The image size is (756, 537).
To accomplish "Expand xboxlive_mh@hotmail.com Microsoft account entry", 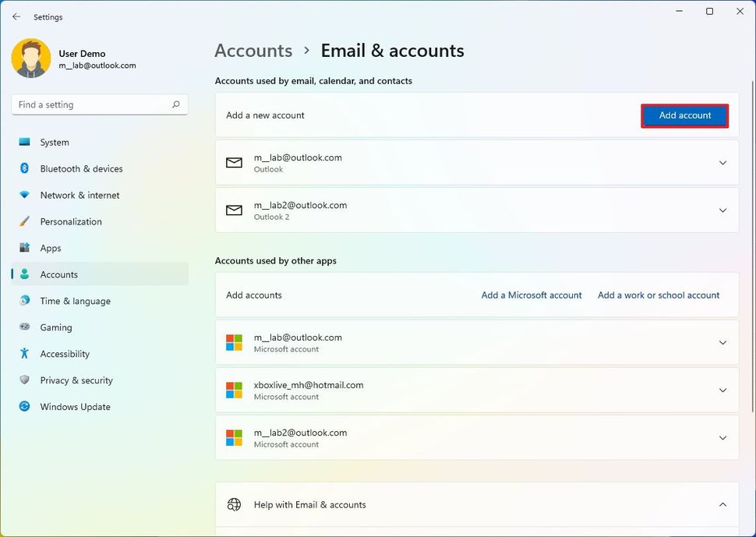I will pyautogui.click(x=722, y=390).
